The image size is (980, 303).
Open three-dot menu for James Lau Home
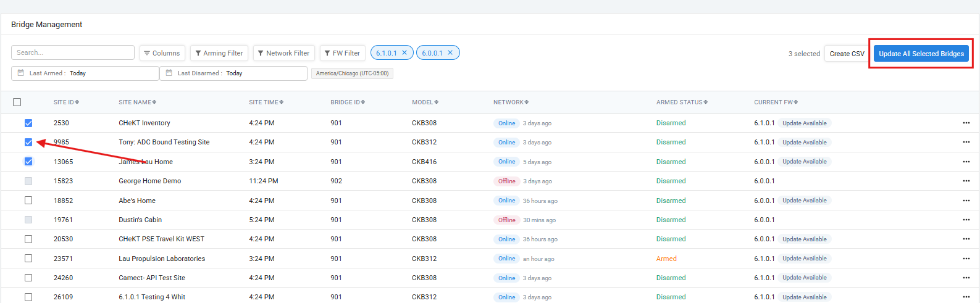coord(966,162)
